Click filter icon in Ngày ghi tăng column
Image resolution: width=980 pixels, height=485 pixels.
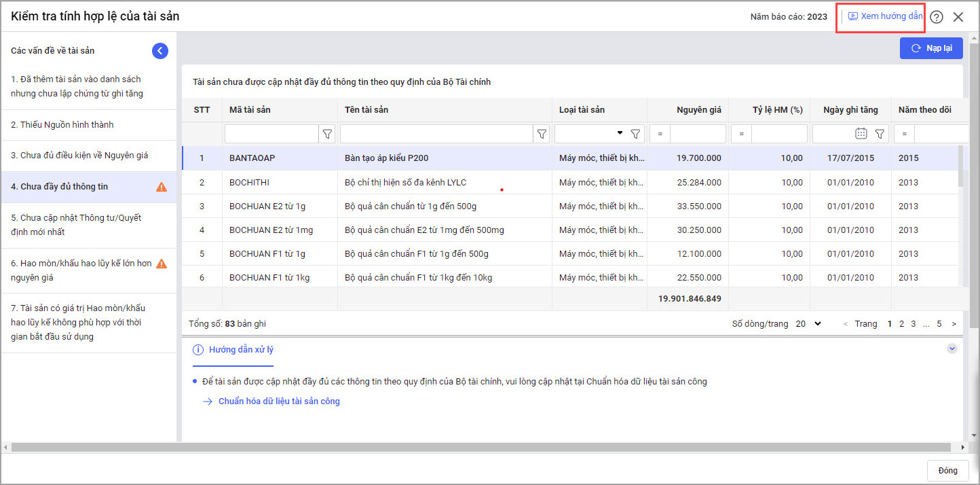coord(880,134)
